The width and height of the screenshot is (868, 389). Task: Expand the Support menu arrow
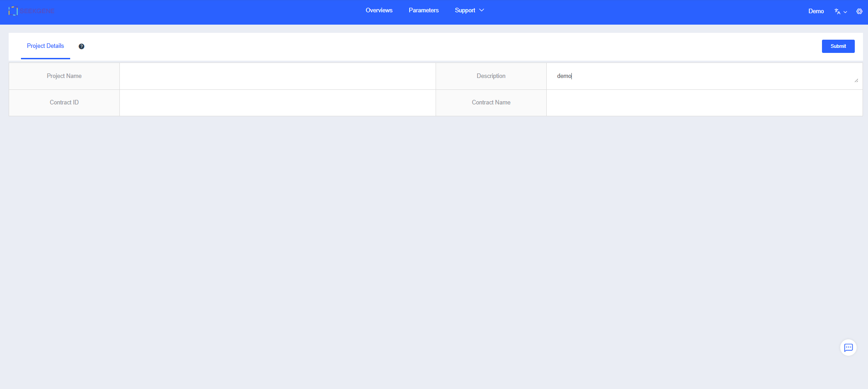point(482,10)
